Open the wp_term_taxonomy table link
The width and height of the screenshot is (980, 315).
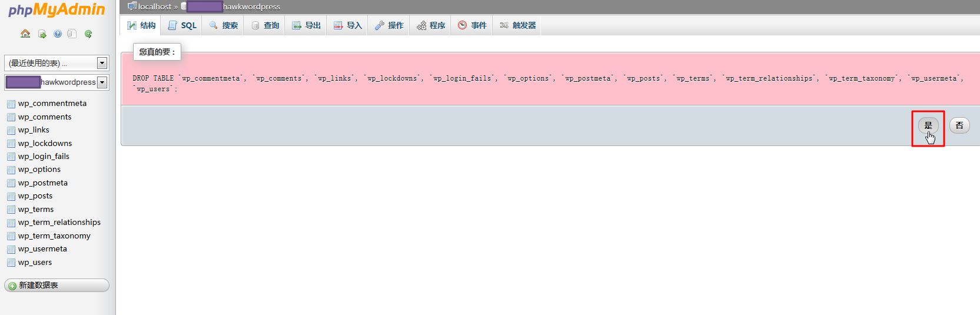(x=54, y=236)
